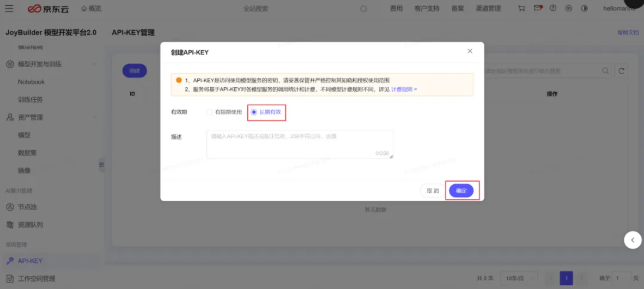
Task: Select the 有限期使用 radio option
Action: tap(209, 112)
